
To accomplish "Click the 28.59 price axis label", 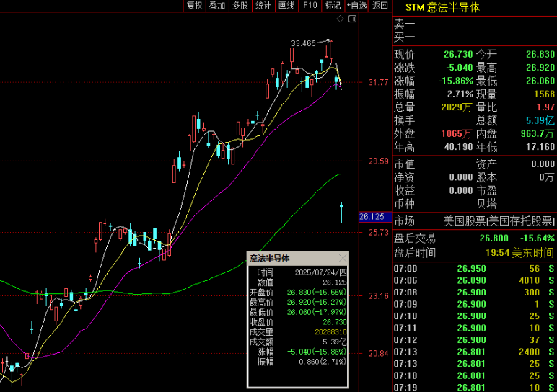I will pyautogui.click(x=378, y=161).
